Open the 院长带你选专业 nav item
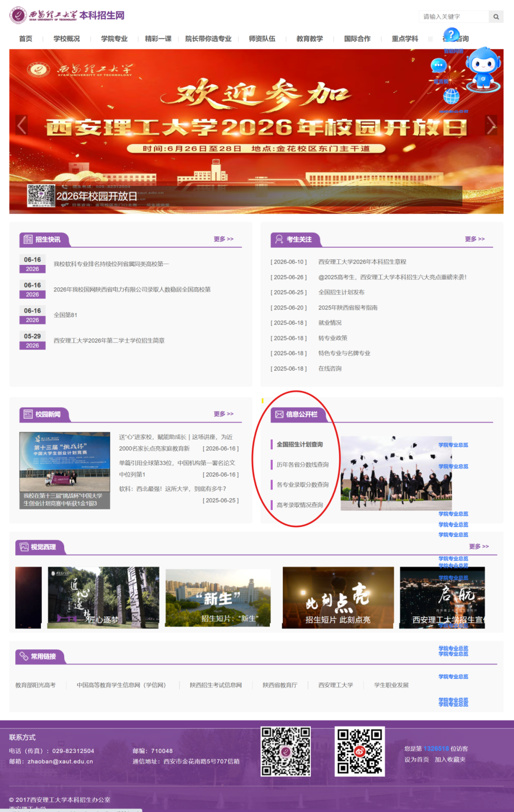 click(208, 39)
